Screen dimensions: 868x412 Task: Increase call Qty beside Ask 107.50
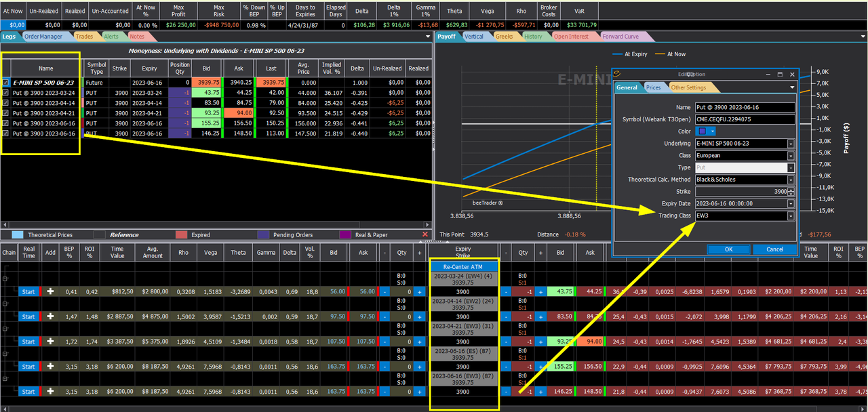click(x=418, y=342)
